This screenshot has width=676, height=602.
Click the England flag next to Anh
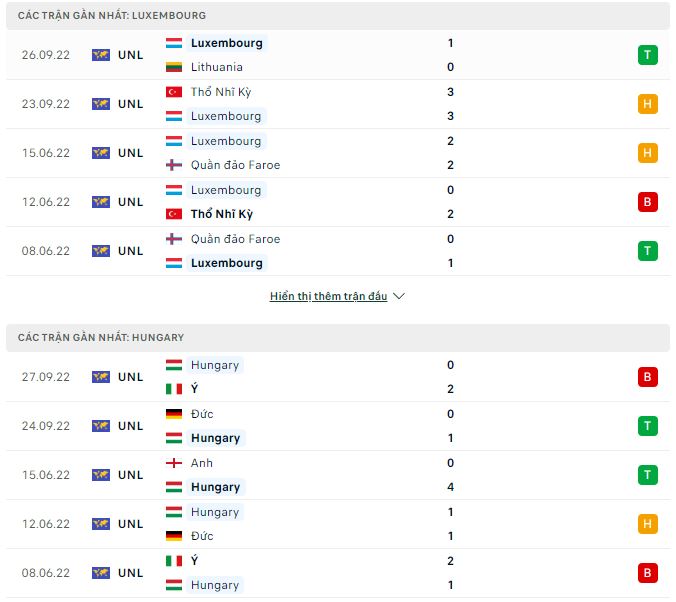point(174,463)
